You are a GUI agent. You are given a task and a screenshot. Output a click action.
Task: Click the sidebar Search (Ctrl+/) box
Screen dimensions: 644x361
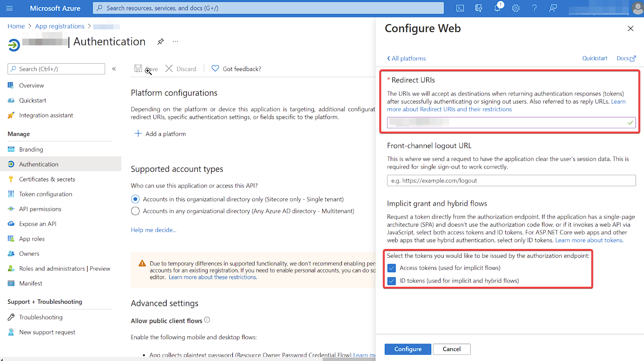(x=56, y=69)
